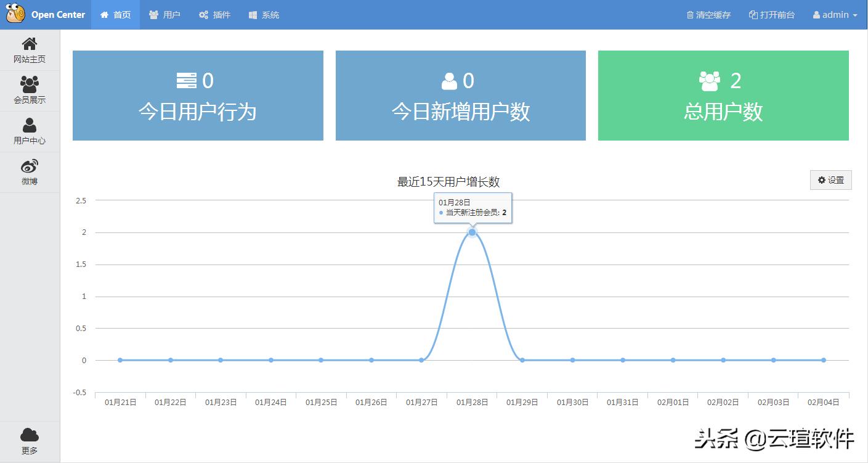Open 会员展示 members showcase
Screen dimensions: 868x463
[30, 91]
